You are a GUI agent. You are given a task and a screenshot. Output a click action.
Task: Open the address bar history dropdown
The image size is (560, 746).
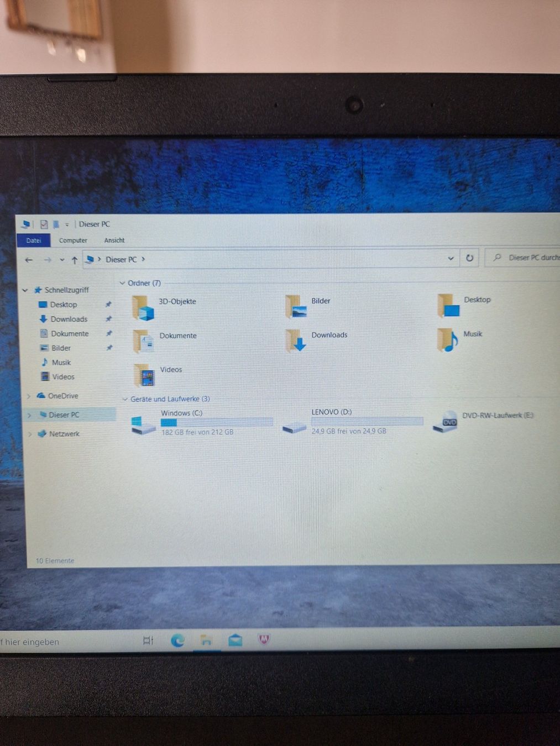click(x=451, y=258)
